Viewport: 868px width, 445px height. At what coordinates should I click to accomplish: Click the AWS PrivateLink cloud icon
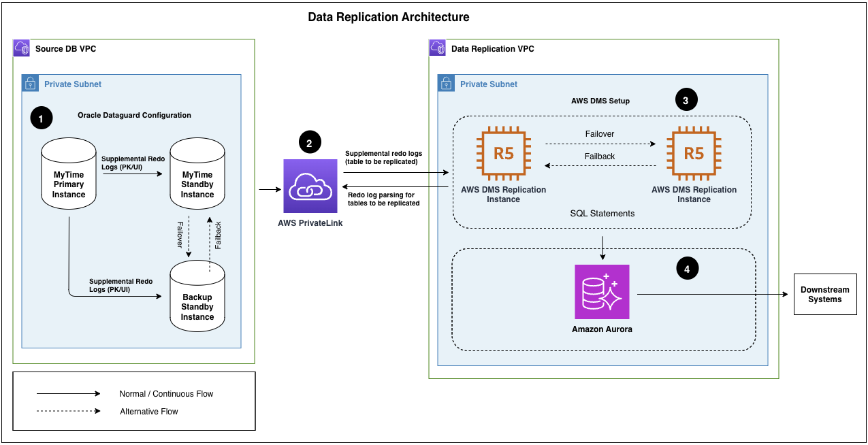coord(310,186)
